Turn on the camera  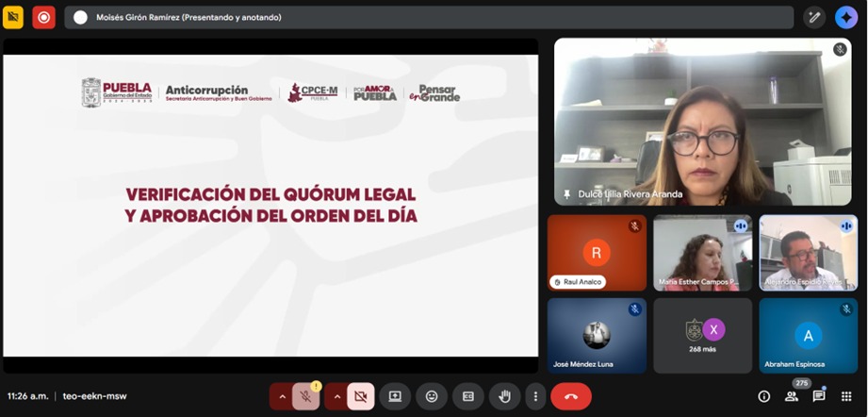click(x=360, y=396)
